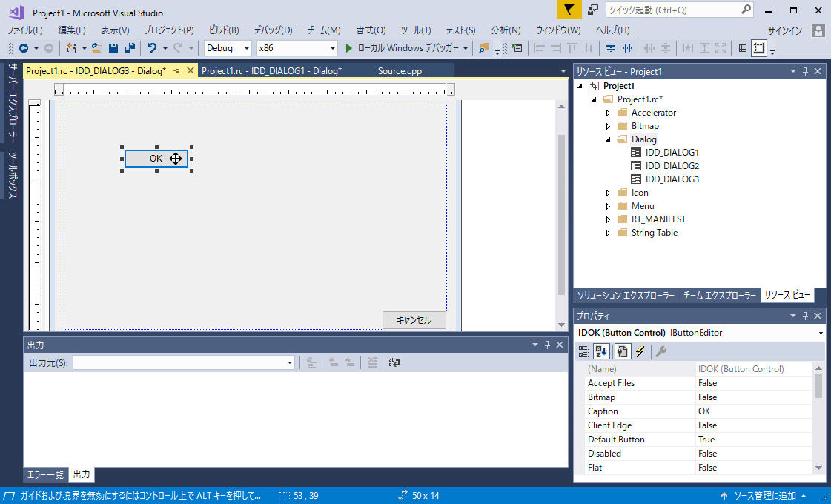The image size is (831, 504).
Task: Clear all output with the Output panel icon
Action: point(373,362)
